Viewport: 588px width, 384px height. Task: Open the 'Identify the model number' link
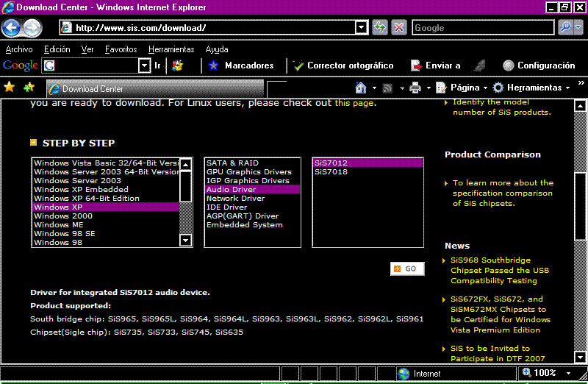tap(502, 107)
